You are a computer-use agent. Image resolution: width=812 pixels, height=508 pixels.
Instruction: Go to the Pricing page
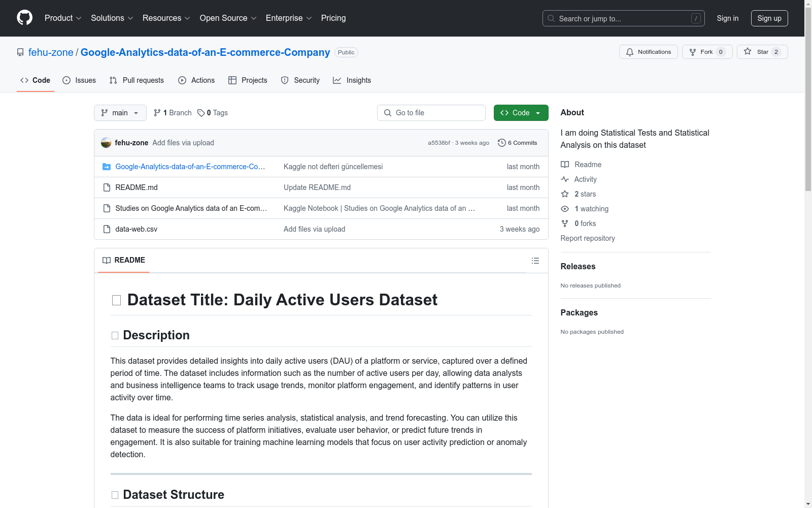tap(333, 18)
